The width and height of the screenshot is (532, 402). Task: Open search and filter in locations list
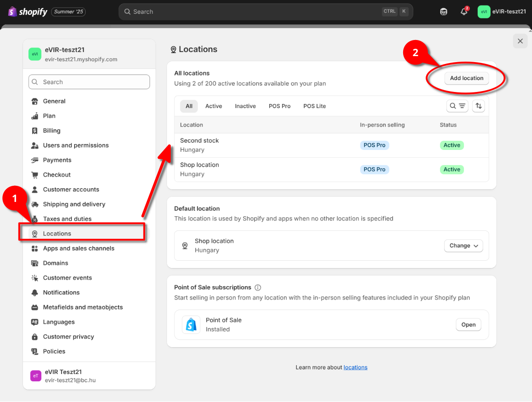[x=457, y=106]
